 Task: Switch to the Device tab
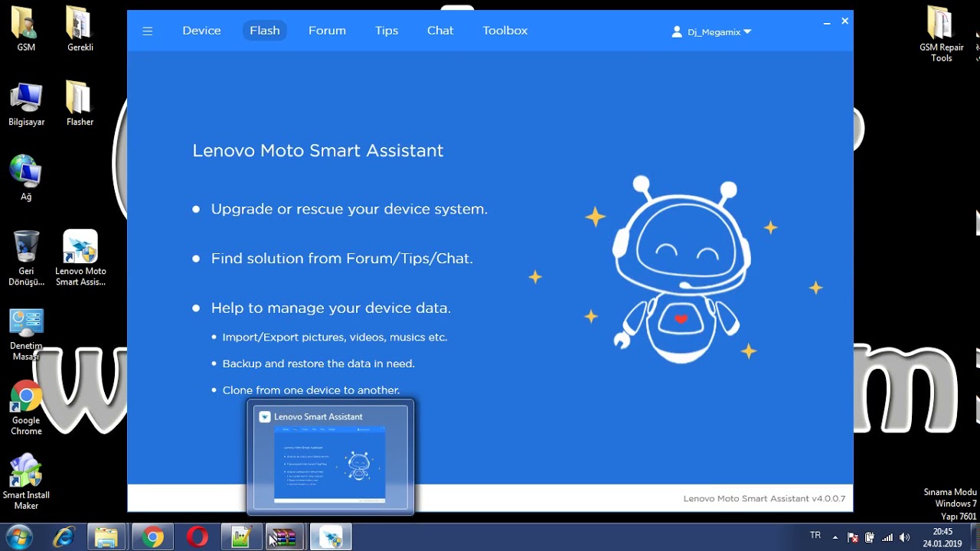click(x=201, y=31)
